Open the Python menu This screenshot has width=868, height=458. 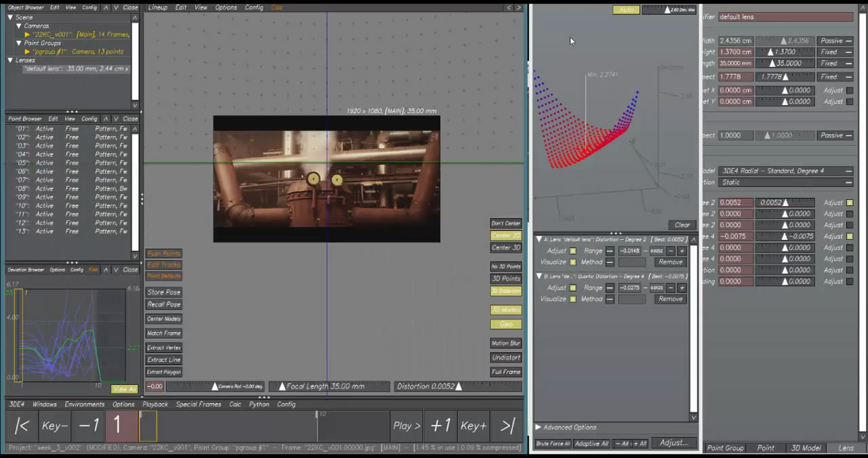click(259, 404)
